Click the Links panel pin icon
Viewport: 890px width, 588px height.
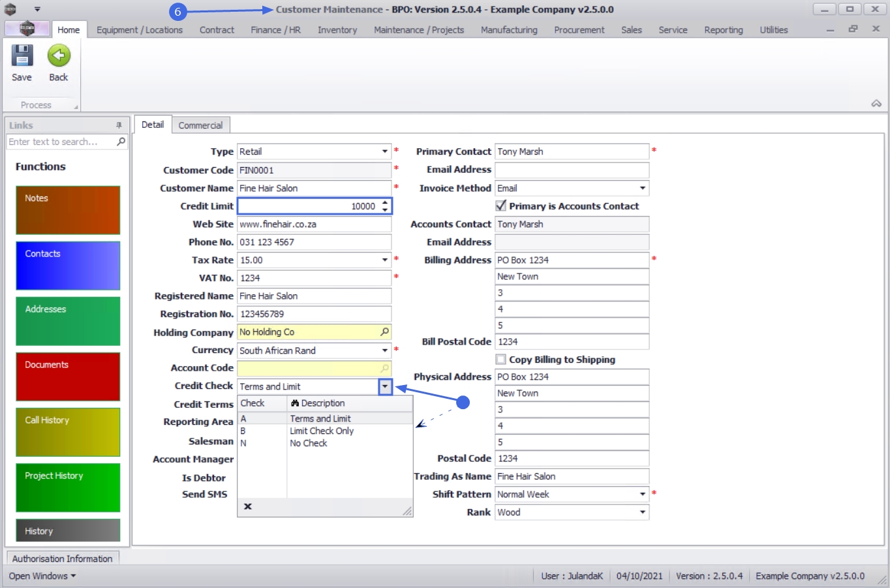click(x=119, y=125)
